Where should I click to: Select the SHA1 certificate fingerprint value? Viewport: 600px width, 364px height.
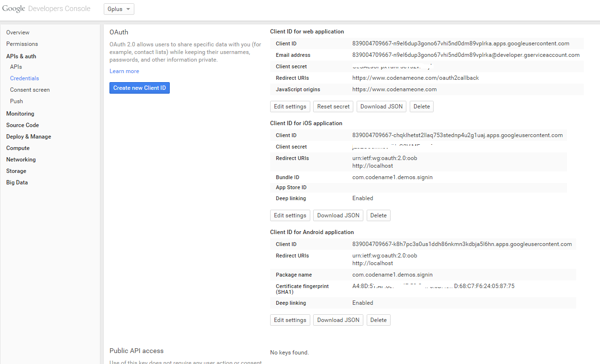click(434, 286)
